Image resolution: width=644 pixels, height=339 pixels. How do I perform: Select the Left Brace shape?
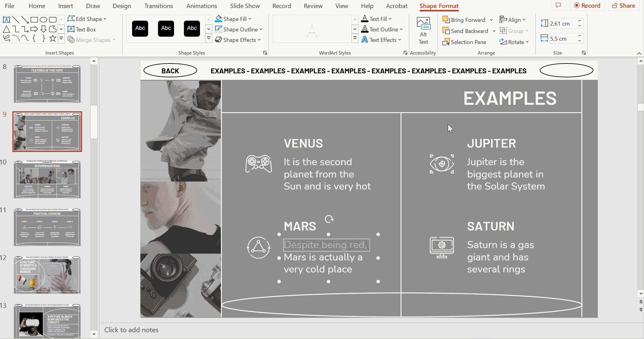click(34, 39)
